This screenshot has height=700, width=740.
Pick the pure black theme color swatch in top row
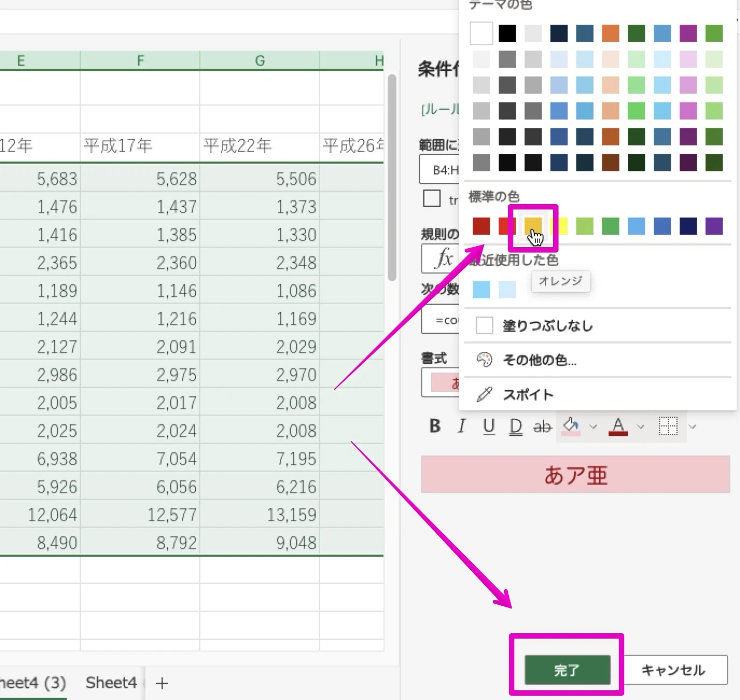507,33
